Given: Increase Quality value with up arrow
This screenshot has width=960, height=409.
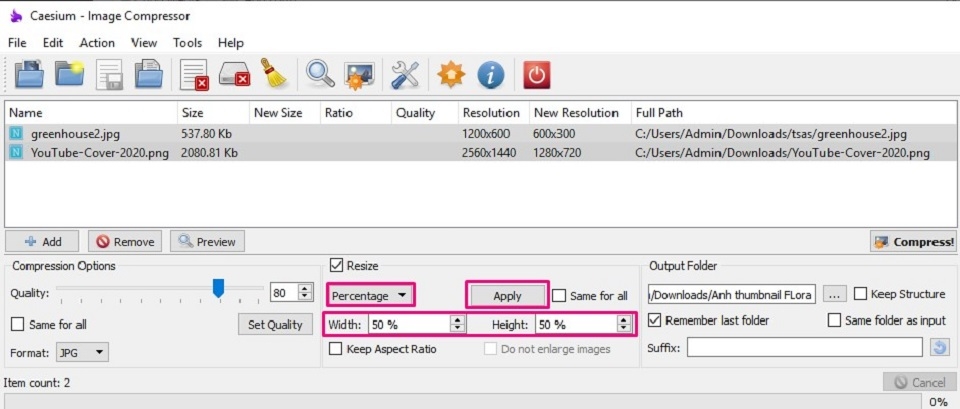Looking at the screenshot, I should click(x=305, y=288).
